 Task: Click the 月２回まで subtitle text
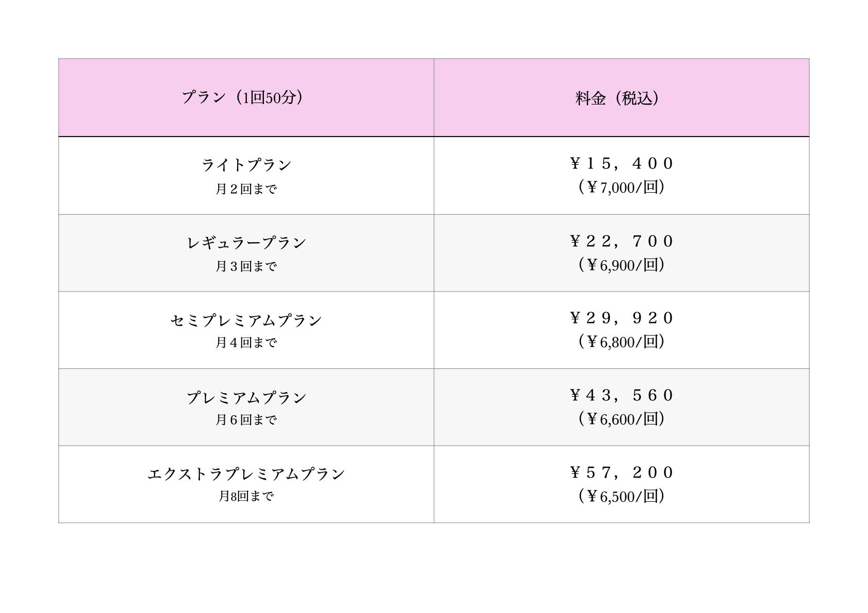coord(246,189)
